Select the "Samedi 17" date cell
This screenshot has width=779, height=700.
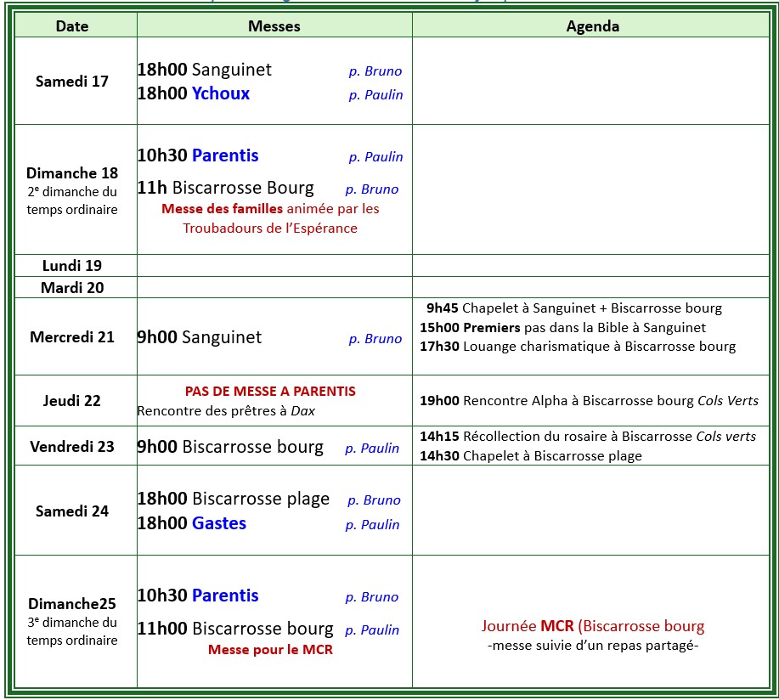[x=72, y=82]
